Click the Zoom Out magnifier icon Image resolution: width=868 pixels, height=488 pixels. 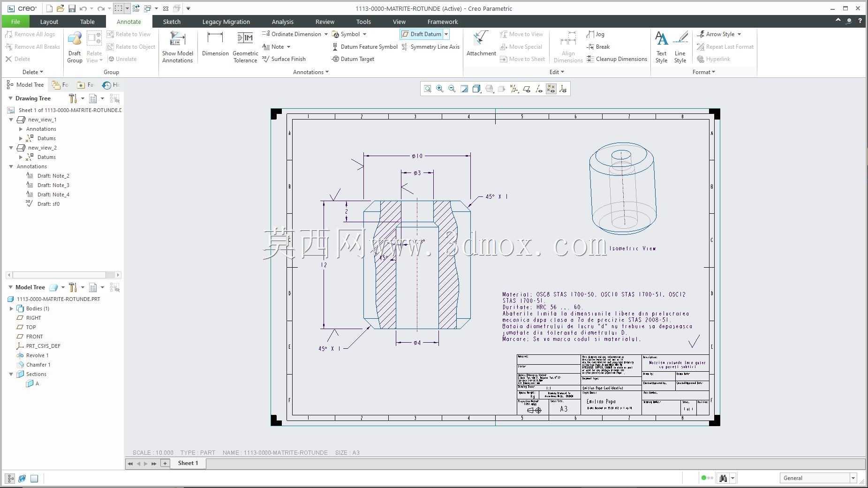452,89
